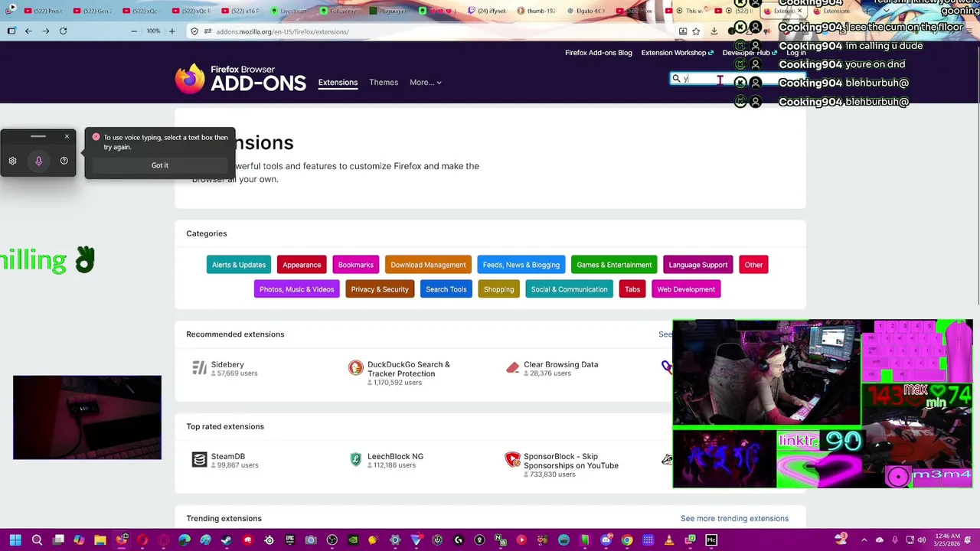Screen dimensions: 980x551
Task: Switch to the Livestream browser tab
Action: pyautogui.click(x=289, y=11)
